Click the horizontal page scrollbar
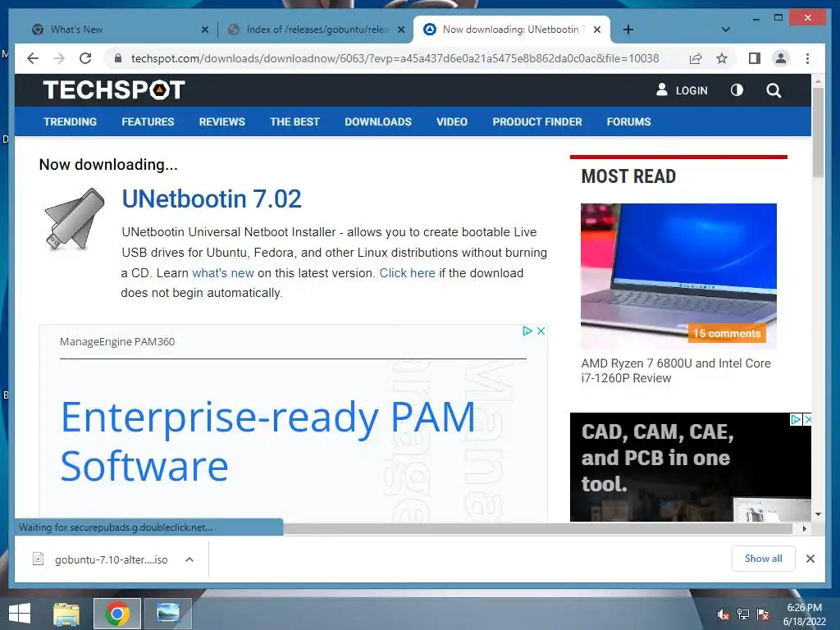The height and width of the screenshot is (630, 840). click(537, 529)
